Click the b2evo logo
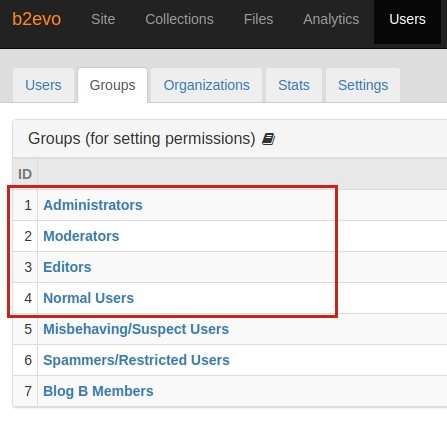Image resolution: width=447 pixels, height=421 pixels. (x=37, y=19)
